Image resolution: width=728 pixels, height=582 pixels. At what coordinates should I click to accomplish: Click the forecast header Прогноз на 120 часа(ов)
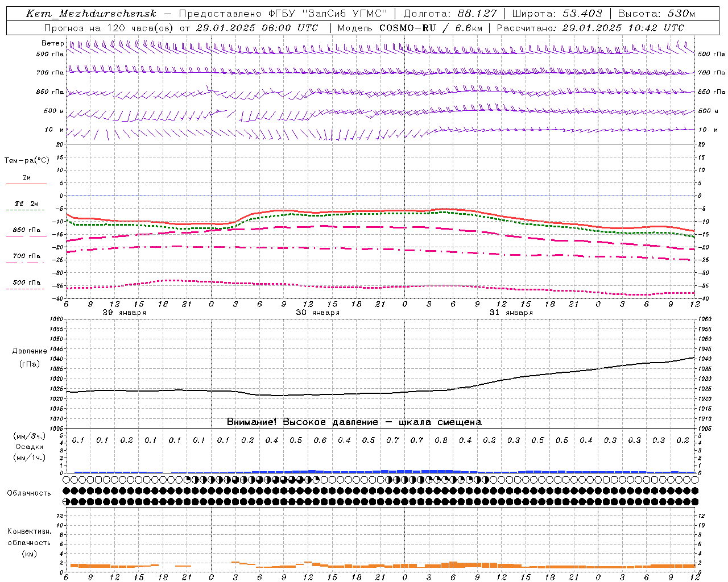[x=109, y=28]
